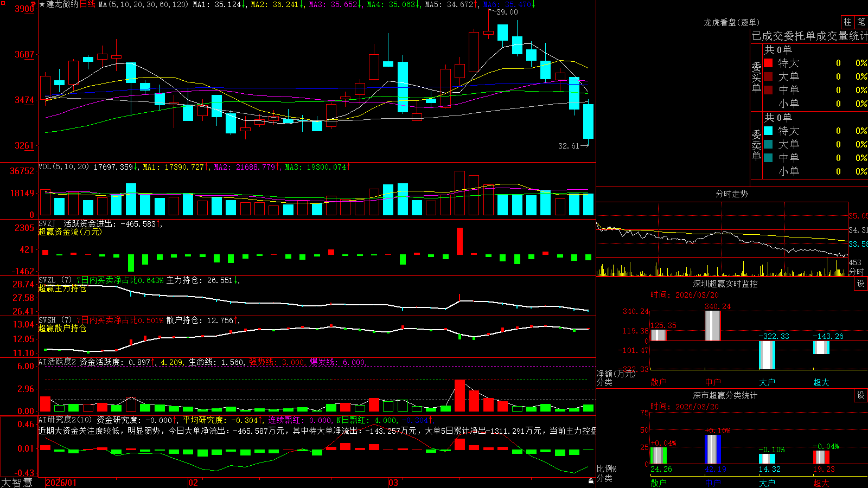Click the MA(5,10,20,30,60,120) indicator parameters
The image size is (868, 488).
click(x=143, y=4)
